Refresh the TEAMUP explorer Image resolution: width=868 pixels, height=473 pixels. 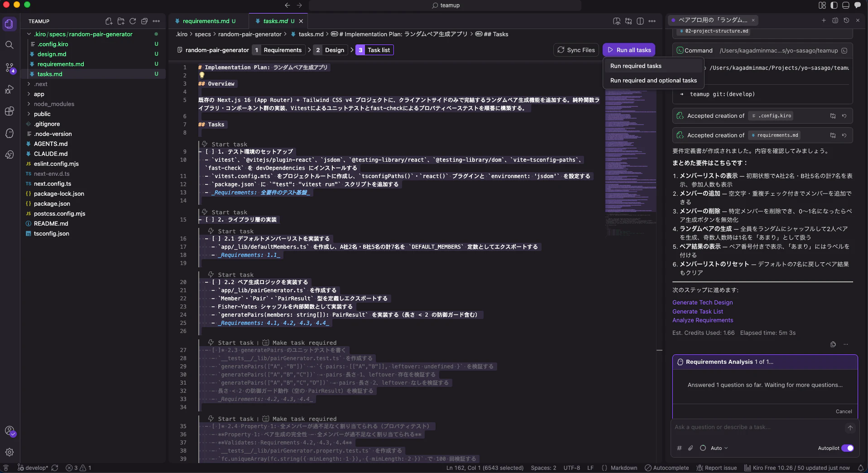click(133, 21)
